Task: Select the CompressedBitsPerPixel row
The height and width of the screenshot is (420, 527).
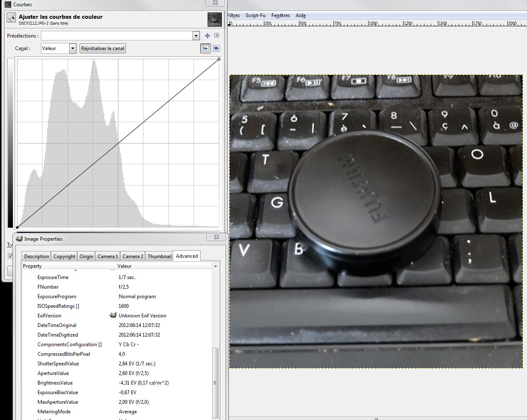Action: pos(117,354)
